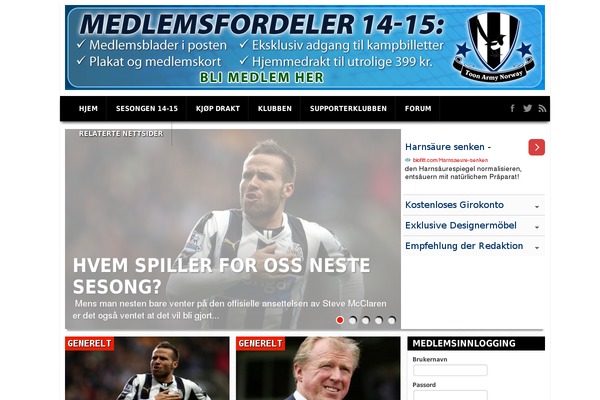The image size is (600, 400).
Task: Open the Hvem spiller for oss neste sesong headline
Action: tap(222, 276)
